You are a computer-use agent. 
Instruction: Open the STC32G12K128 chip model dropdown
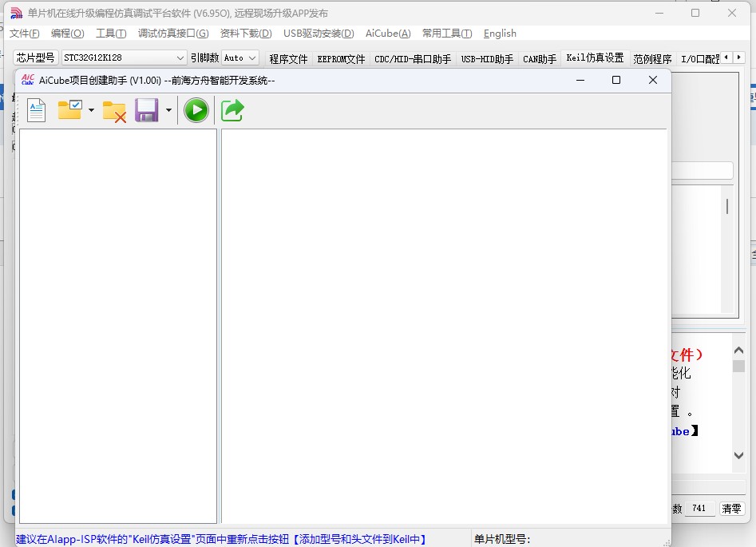[x=124, y=57]
